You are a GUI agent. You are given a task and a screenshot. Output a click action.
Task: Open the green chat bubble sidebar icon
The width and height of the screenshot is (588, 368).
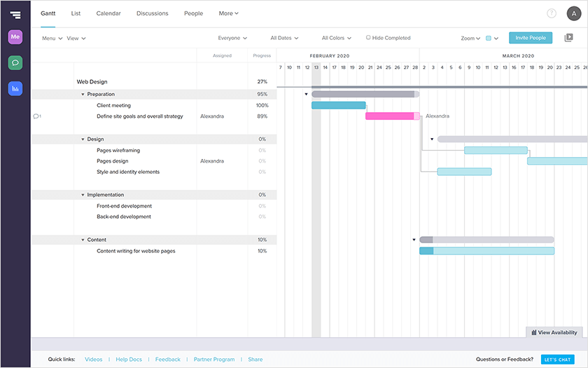point(15,62)
